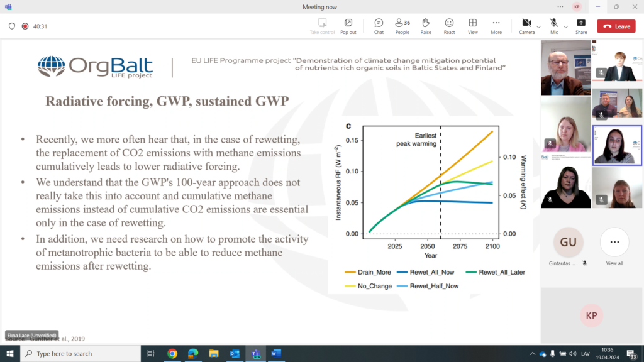Open Word from the taskbar
This screenshot has height=362, width=644.
pos(276,353)
